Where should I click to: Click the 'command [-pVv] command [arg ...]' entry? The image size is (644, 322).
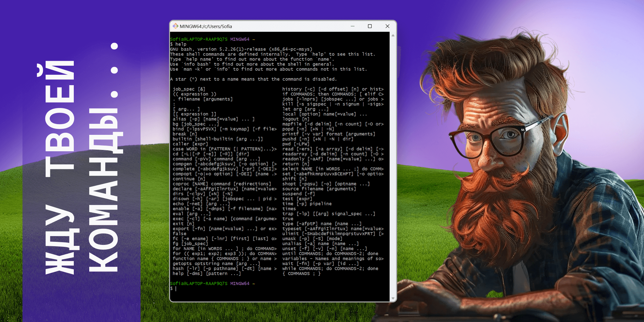click(216, 159)
